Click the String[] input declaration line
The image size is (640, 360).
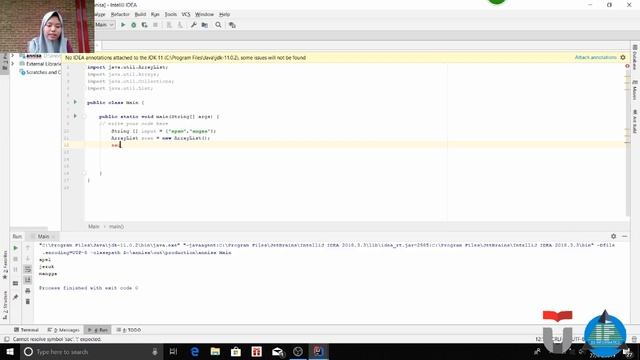coord(163,131)
